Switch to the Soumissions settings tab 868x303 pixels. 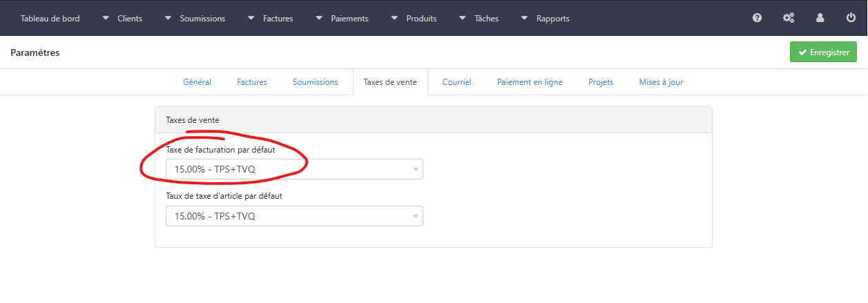tap(316, 82)
